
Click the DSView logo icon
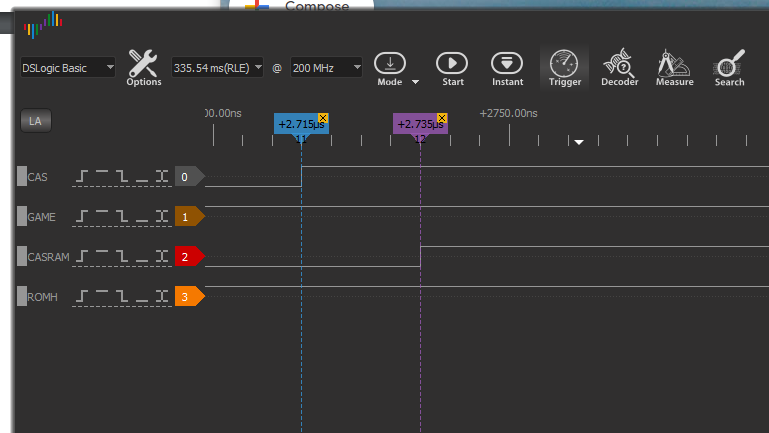43,25
